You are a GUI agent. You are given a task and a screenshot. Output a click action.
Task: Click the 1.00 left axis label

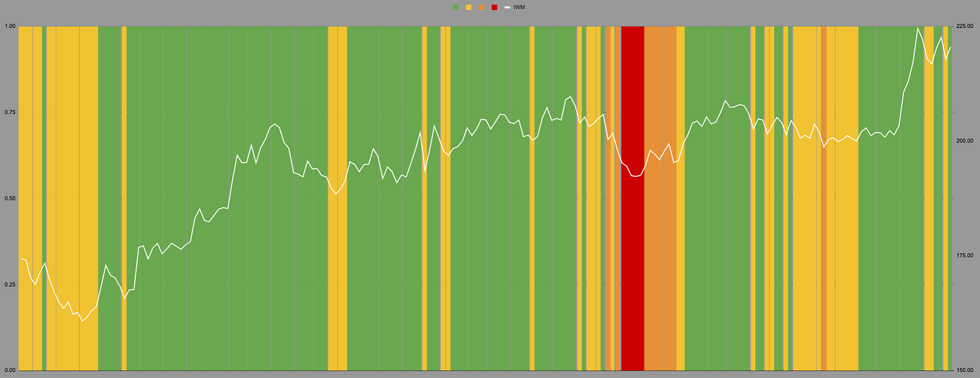tap(9, 26)
